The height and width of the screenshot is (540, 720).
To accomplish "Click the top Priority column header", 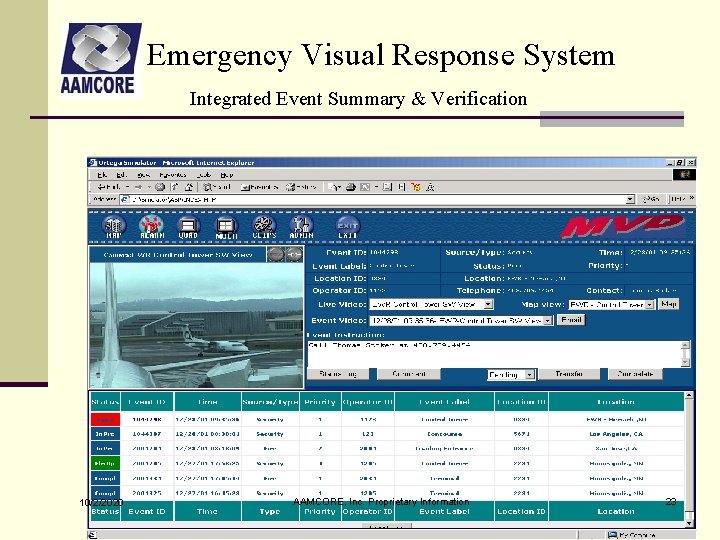I will [x=320, y=402].
